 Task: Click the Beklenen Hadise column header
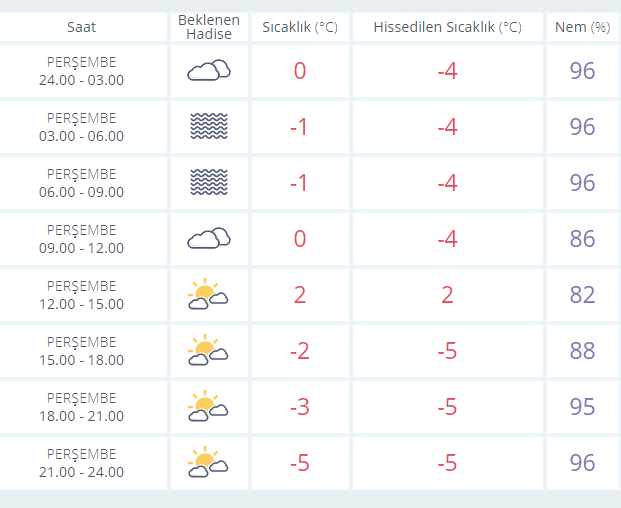point(208,27)
